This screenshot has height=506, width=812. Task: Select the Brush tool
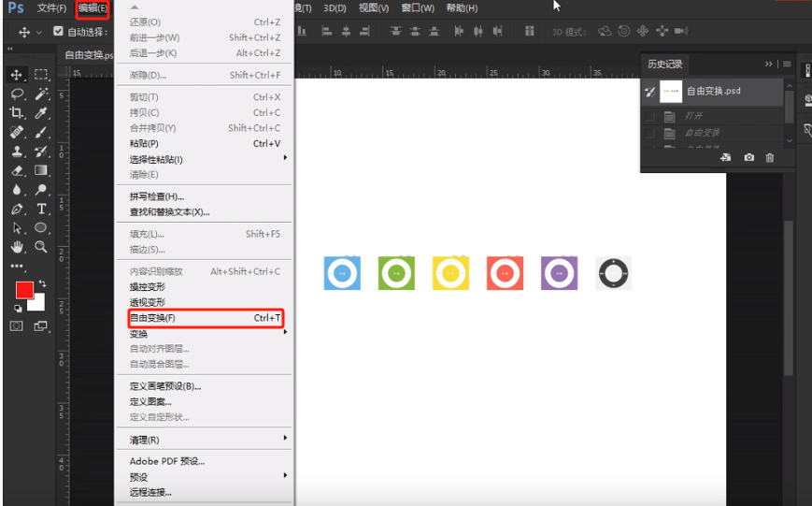click(41, 132)
